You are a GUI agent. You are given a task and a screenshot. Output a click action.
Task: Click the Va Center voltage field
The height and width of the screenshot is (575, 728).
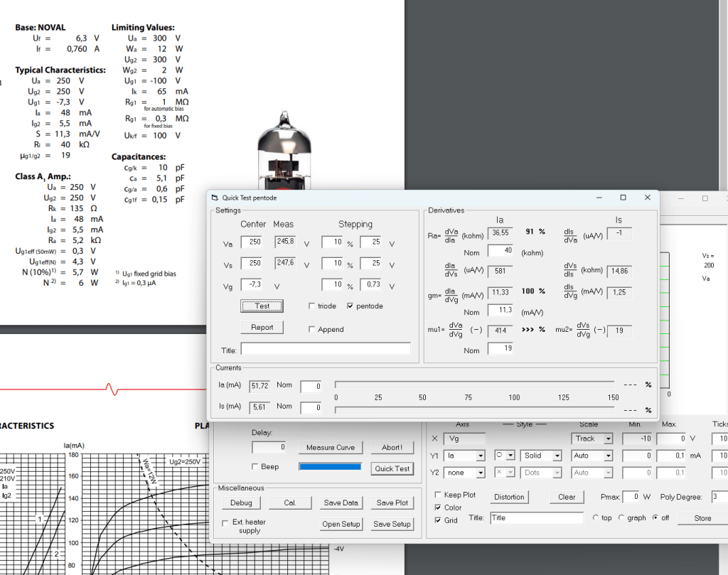[253, 242]
